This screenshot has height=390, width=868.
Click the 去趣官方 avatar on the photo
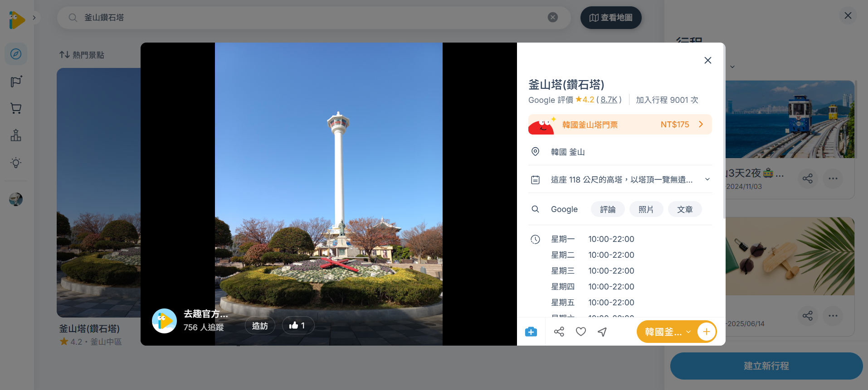pos(164,321)
